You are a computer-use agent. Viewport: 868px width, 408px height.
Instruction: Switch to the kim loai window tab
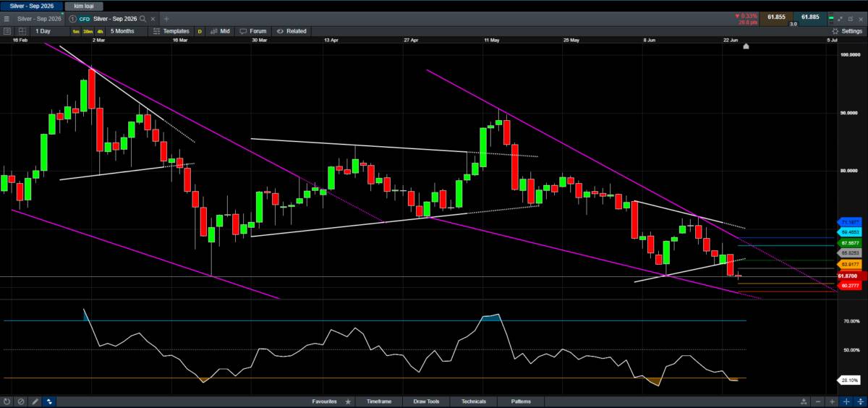pyautogui.click(x=84, y=5)
